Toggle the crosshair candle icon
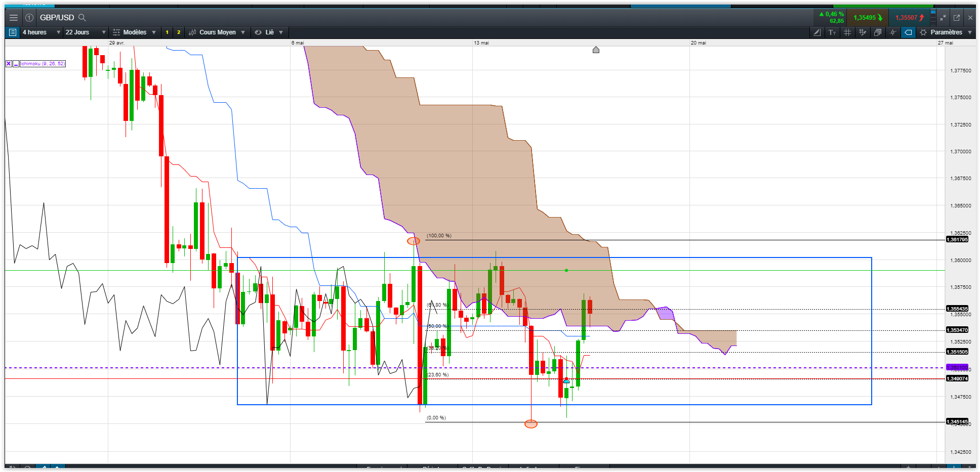Viewport: 980px width, 472px height. coord(893,32)
